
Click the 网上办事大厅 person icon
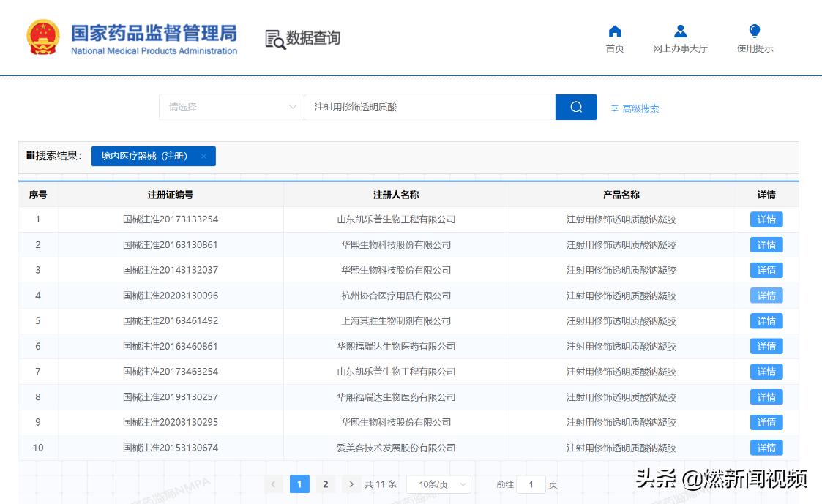pyautogui.click(x=681, y=31)
